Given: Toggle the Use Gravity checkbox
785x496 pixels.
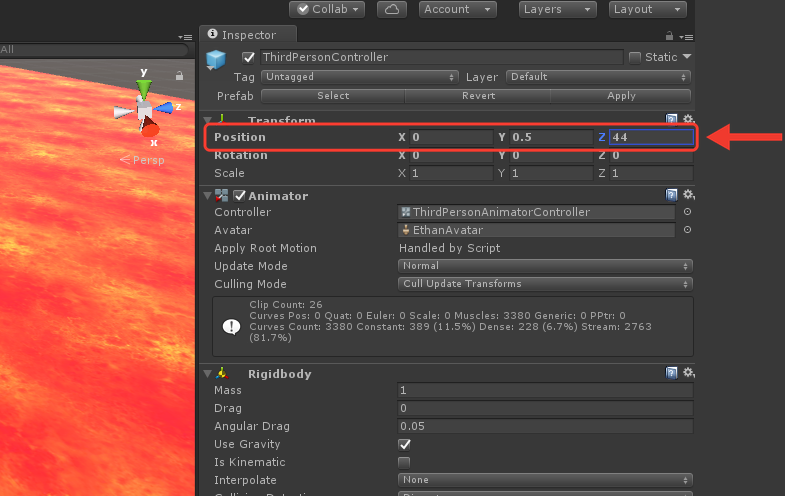Looking at the screenshot, I should pos(405,444).
